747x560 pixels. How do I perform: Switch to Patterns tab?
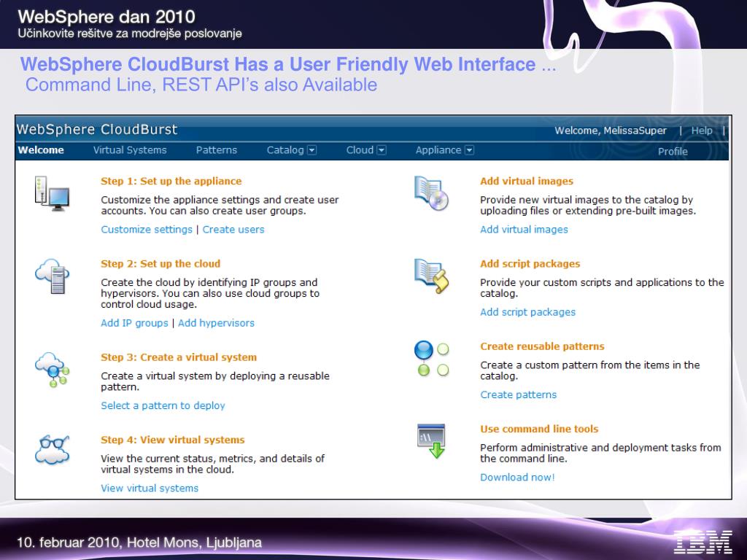click(216, 150)
